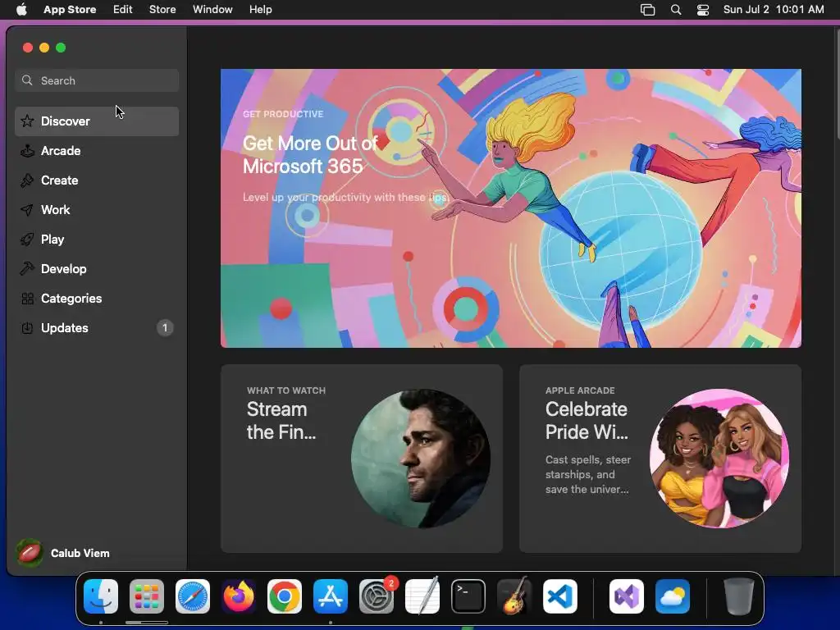The width and height of the screenshot is (840, 630).
Task: Click 'Level up your productivity' subtitle
Action: click(345, 197)
